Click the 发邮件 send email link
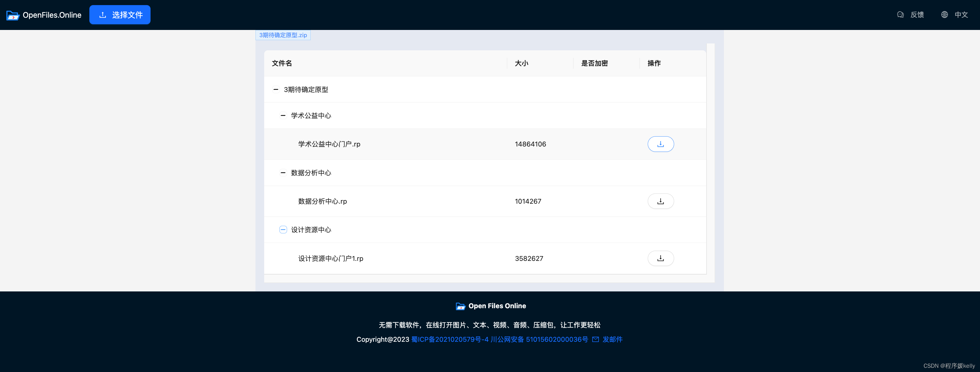The width and height of the screenshot is (980, 372). (612, 339)
